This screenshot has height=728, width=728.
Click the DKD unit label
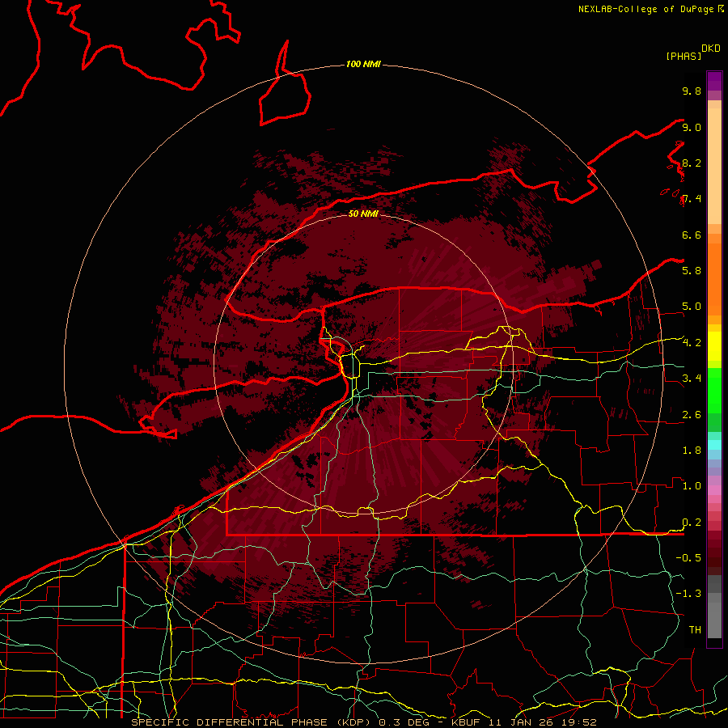[x=711, y=49]
